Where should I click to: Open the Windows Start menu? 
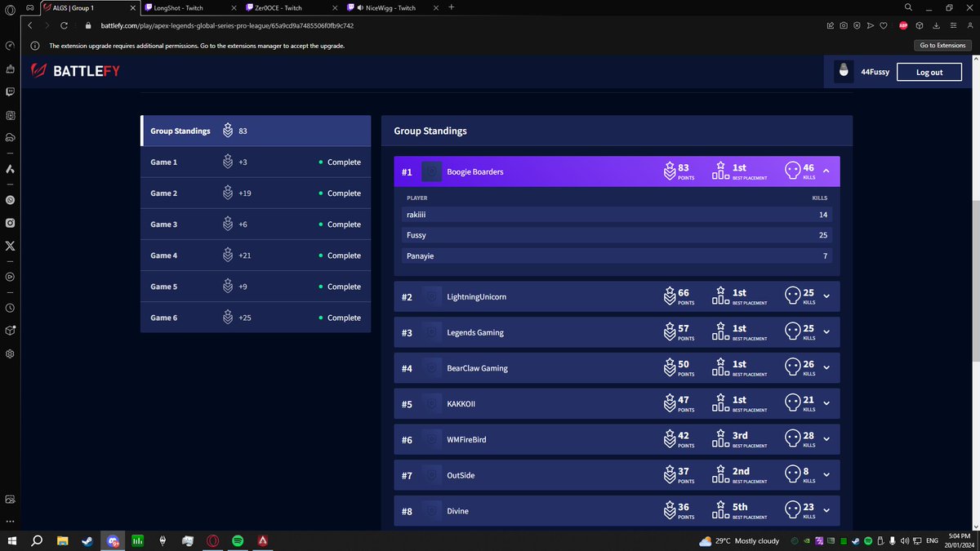(12, 540)
